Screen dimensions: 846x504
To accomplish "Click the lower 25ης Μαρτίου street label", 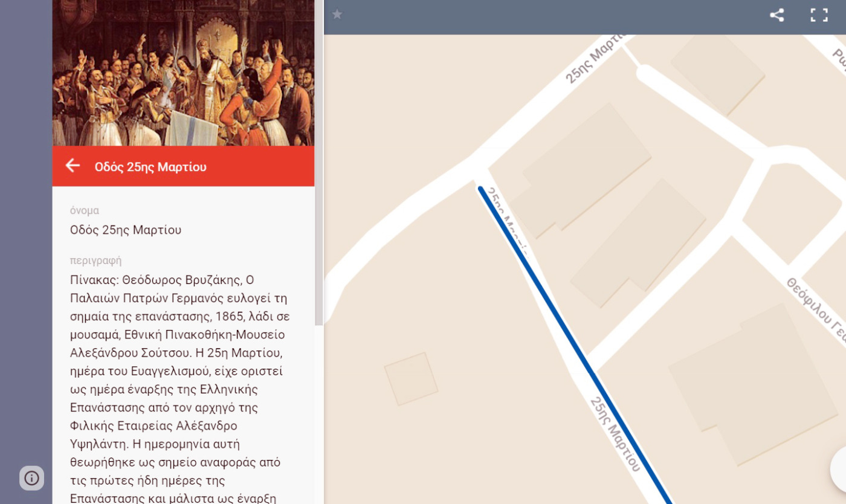I will pos(615,434).
